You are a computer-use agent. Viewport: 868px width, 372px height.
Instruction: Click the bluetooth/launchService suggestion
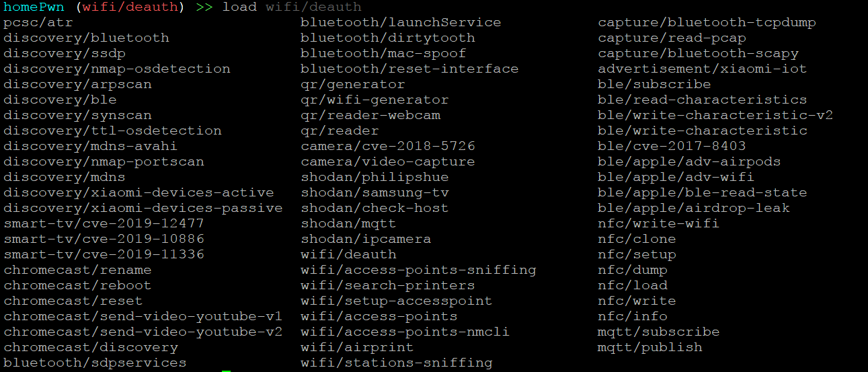coord(401,22)
